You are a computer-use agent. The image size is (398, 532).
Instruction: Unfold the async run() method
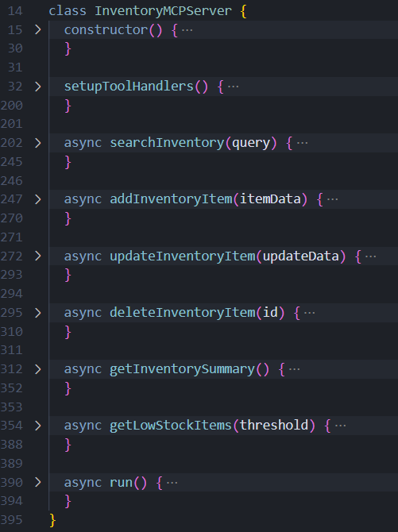pyautogui.click(x=38, y=482)
